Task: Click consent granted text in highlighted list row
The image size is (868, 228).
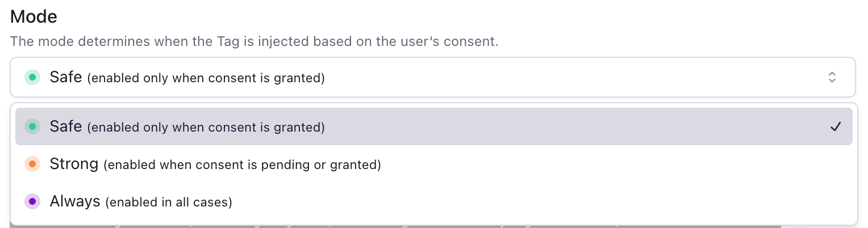Action: click(206, 128)
